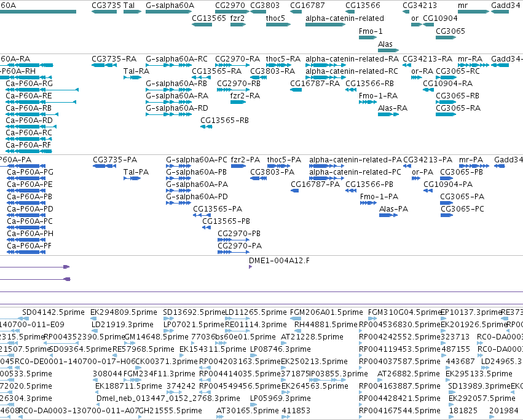Select the AT30165.5prime EST label
The height and width of the screenshot is (420, 523).
point(248,411)
